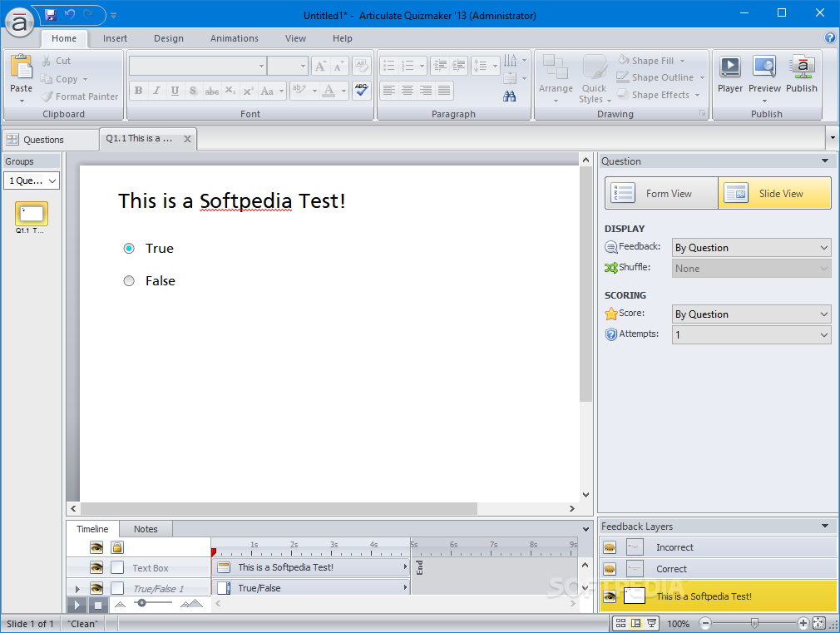
Task: Open the Score dropdown
Action: coord(751,314)
